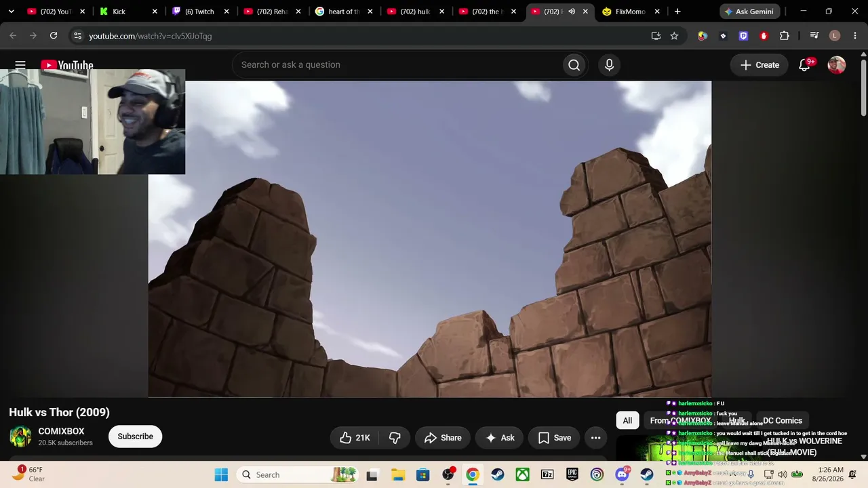
Task: Open Chrome media controls icon
Action: coord(814,36)
